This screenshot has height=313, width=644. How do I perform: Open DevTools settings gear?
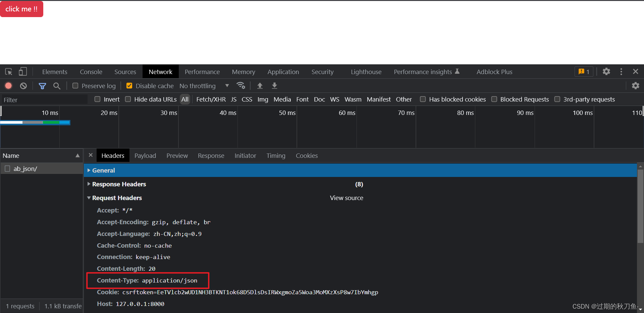click(x=606, y=71)
